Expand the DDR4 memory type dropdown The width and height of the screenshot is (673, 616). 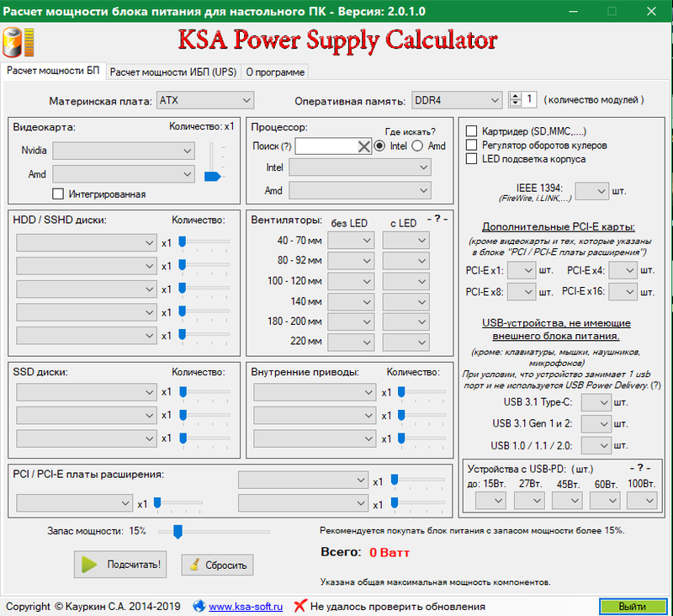(x=457, y=100)
